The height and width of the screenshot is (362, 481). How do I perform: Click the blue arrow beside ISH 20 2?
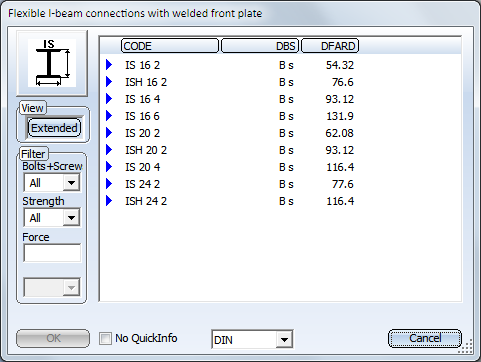(109, 150)
